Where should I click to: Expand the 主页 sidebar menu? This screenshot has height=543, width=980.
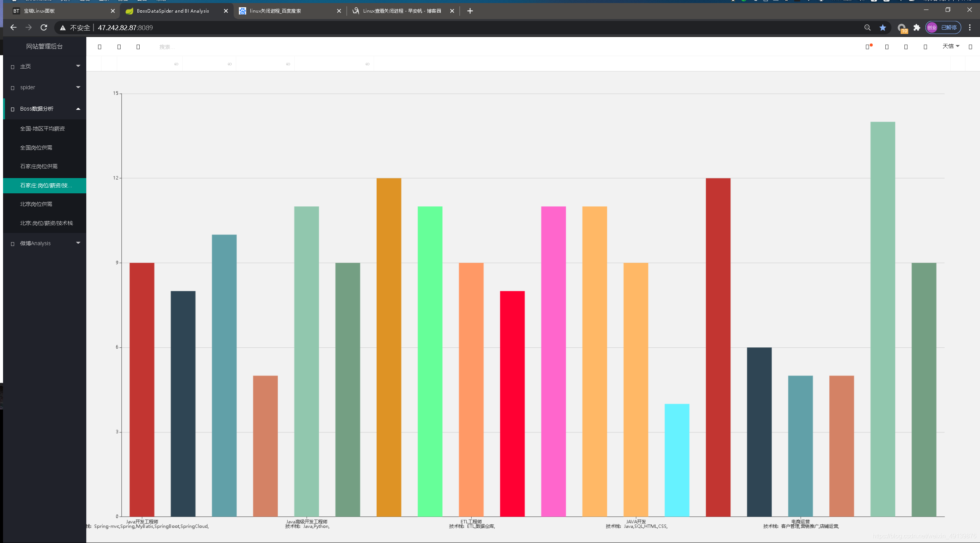[45, 66]
